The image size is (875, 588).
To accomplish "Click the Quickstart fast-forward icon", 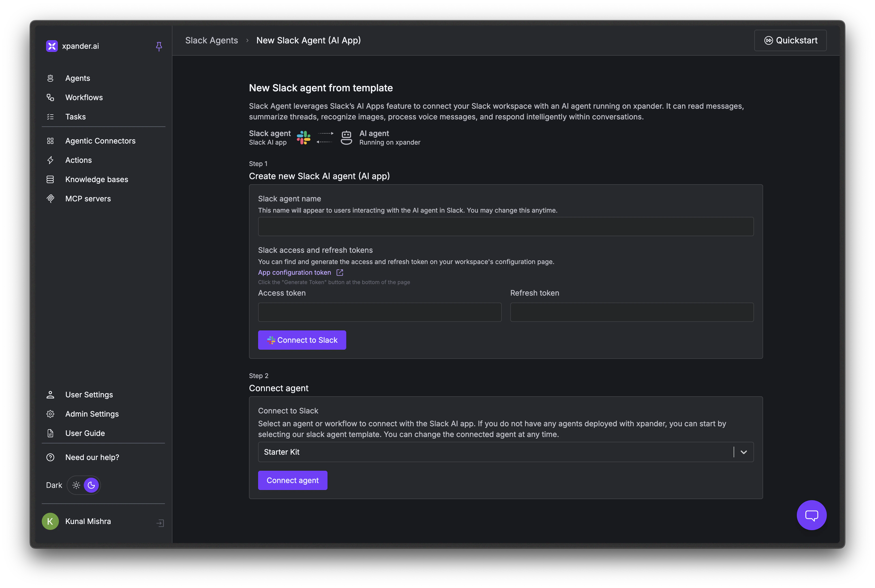I will pos(768,40).
